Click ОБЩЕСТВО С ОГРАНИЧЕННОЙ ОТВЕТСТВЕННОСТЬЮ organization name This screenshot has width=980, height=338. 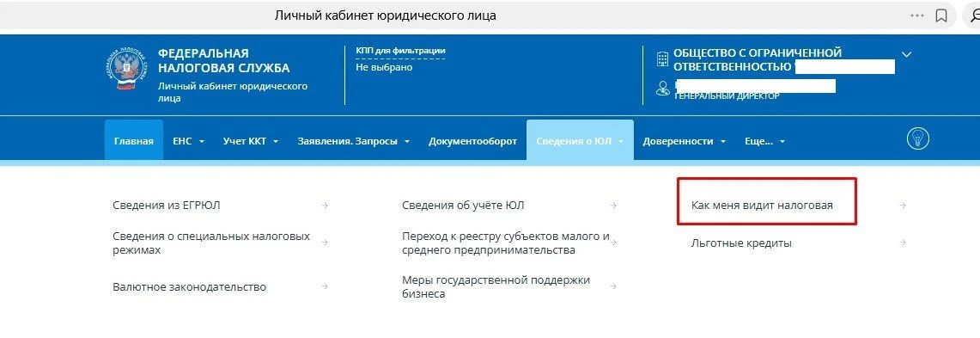tap(758, 60)
